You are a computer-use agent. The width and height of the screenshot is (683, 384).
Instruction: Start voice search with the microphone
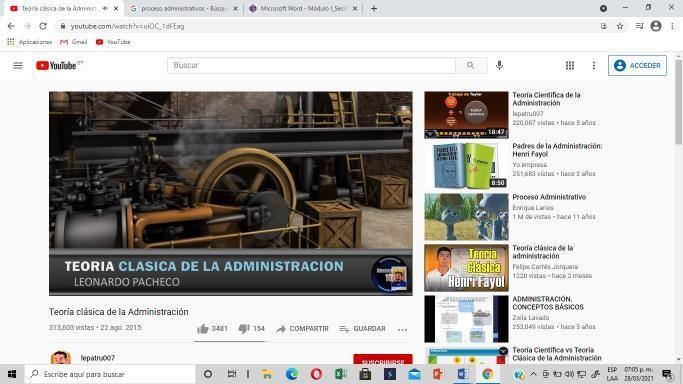pyautogui.click(x=500, y=65)
